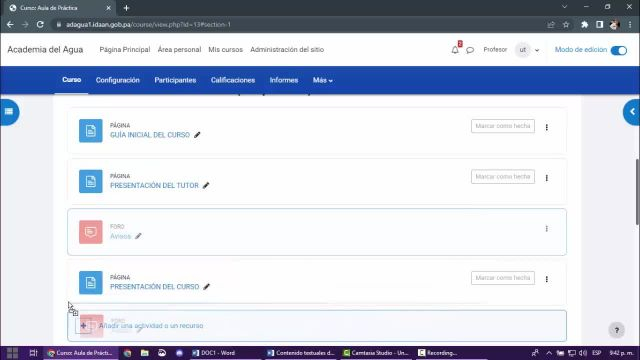Screen dimensions: 640x360
Task: Click the page vertical scrollbar
Action: point(638,191)
